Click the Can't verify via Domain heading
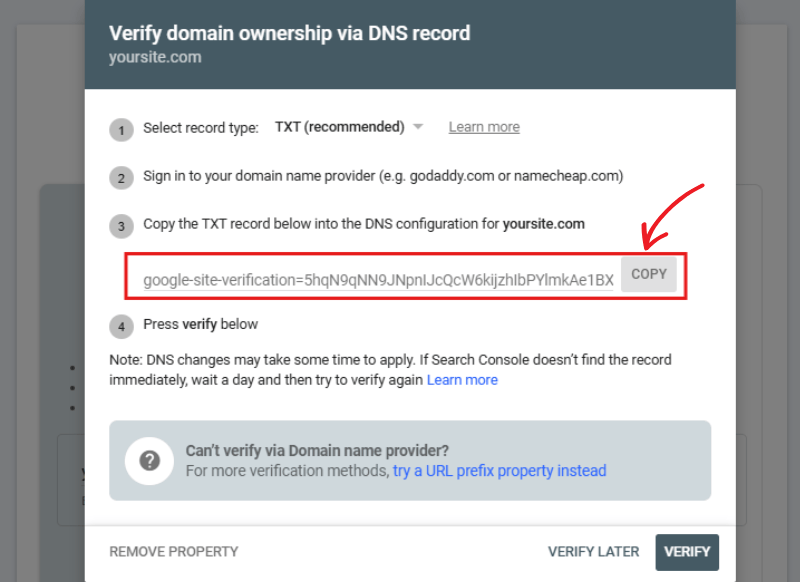Viewport: 800px width, 582px height. tap(317, 451)
